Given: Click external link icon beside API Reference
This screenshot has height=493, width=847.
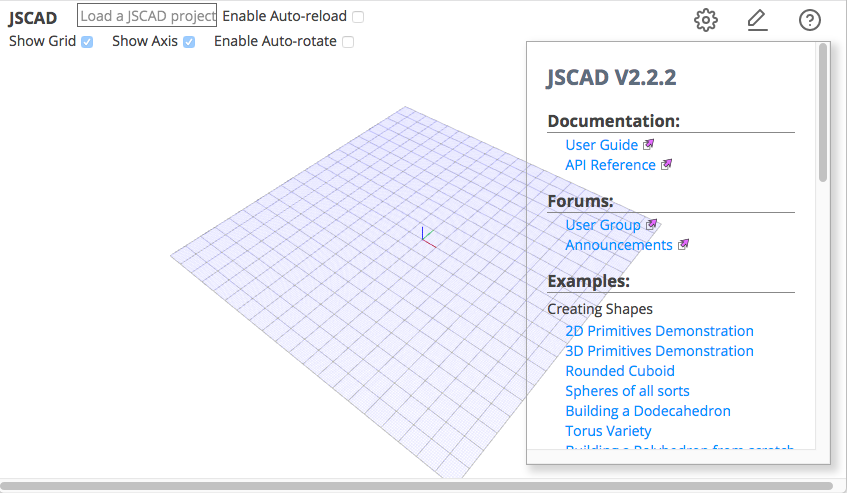Looking at the screenshot, I should [x=667, y=165].
